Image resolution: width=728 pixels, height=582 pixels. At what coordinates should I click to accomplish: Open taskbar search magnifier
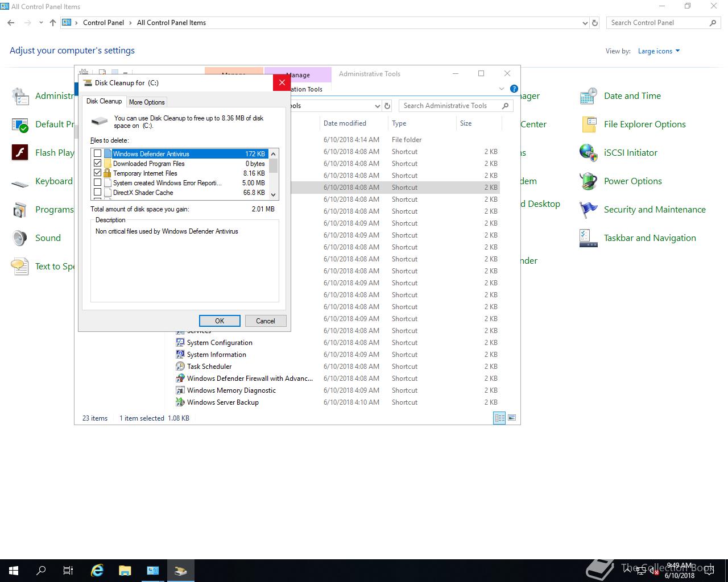coord(41,571)
